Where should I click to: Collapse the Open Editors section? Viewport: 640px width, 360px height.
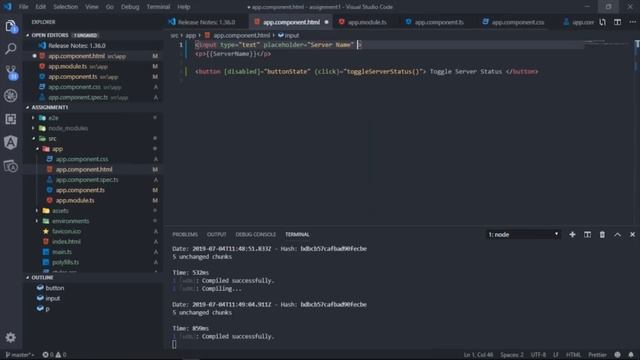click(27, 36)
